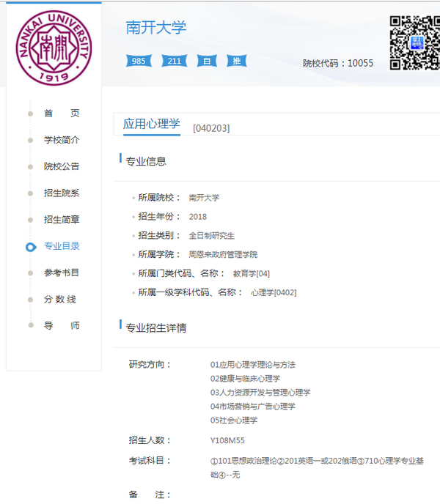Open the 分数线 sidebar item
Screen dimensions: 440x504
pyautogui.click(x=60, y=299)
